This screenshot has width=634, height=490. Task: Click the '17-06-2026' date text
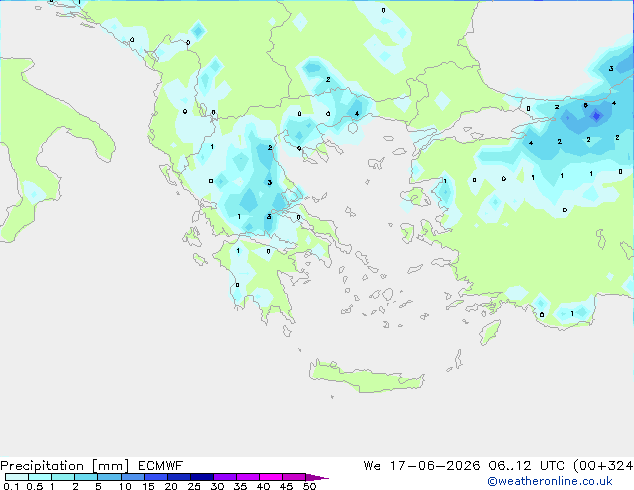point(435,466)
